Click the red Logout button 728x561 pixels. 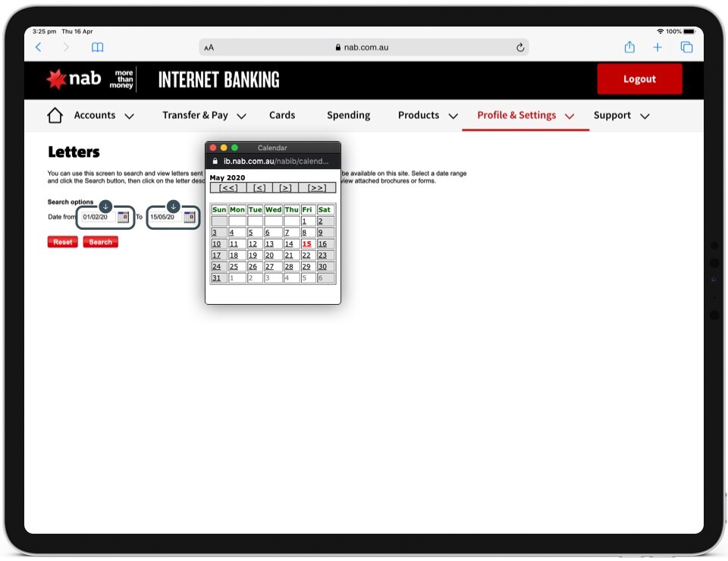coord(639,79)
